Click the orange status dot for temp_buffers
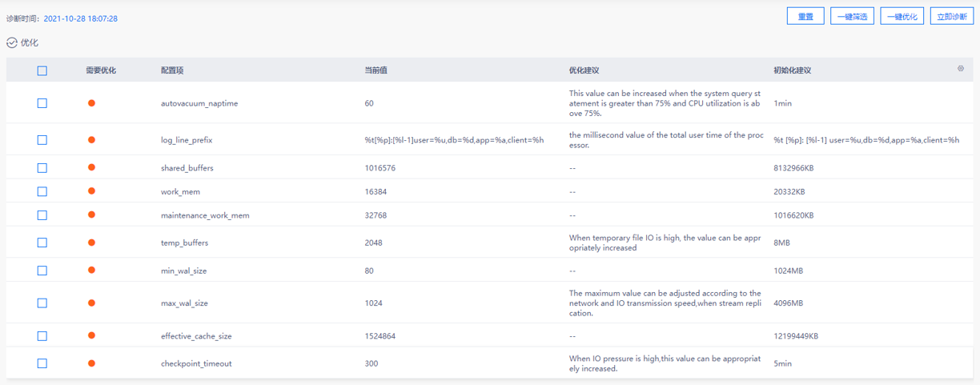This screenshot has height=385, width=980. coord(91,243)
